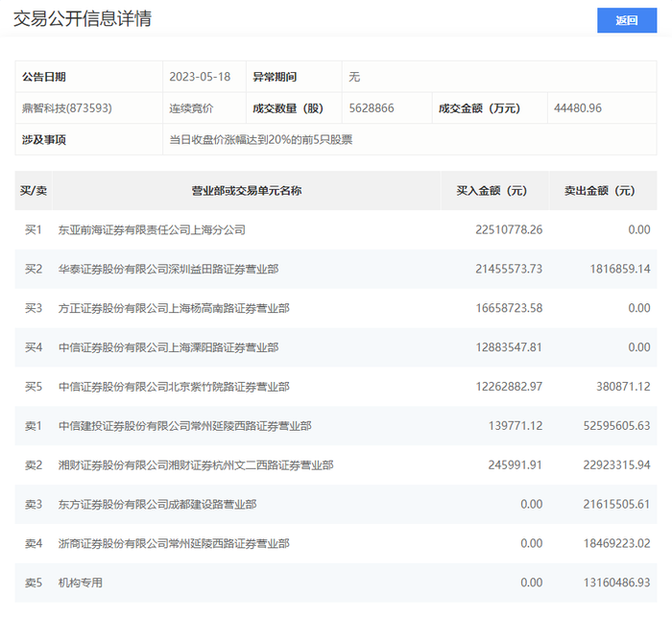The width and height of the screenshot is (672, 618).
Task: Select buy amount 139771.12
Action: (x=516, y=426)
